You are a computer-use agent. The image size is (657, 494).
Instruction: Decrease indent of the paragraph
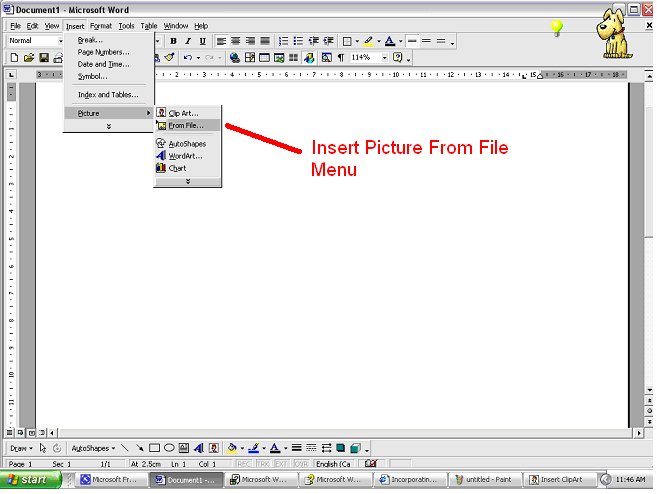point(313,41)
